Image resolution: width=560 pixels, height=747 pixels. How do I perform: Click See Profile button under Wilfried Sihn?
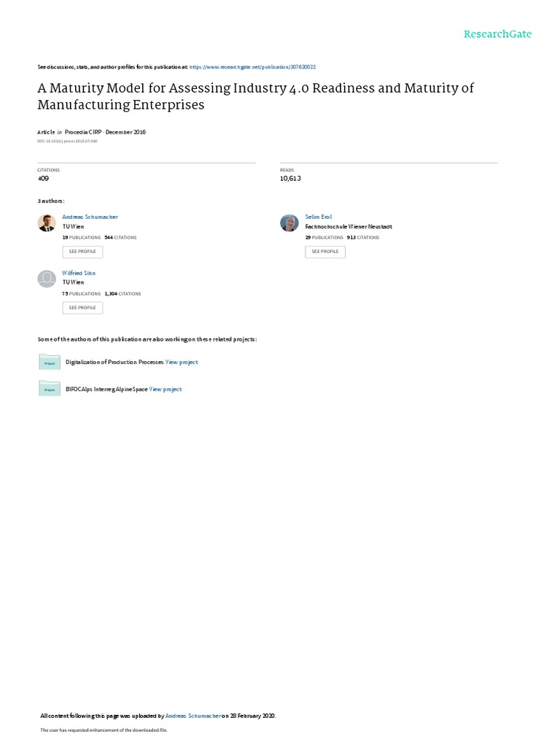[82, 308]
